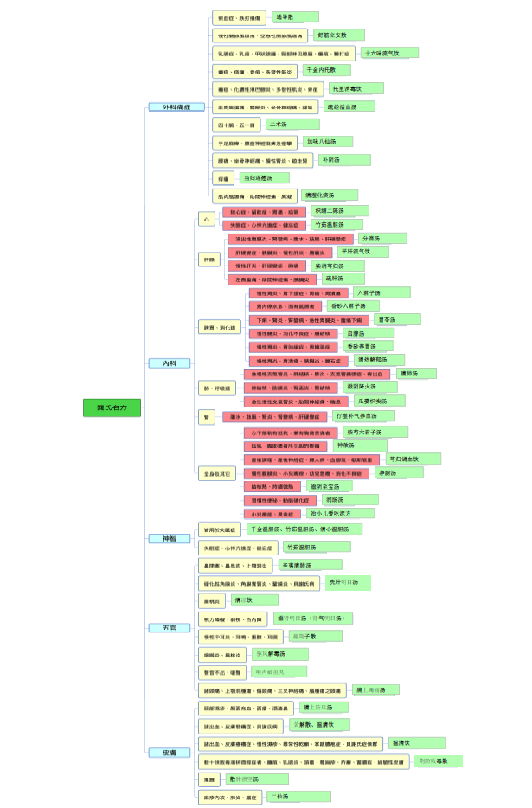This screenshot has height=808, width=532.
Task: Click the 胃苓汤 formula node
Action: pyautogui.click(x=397, y=319)
